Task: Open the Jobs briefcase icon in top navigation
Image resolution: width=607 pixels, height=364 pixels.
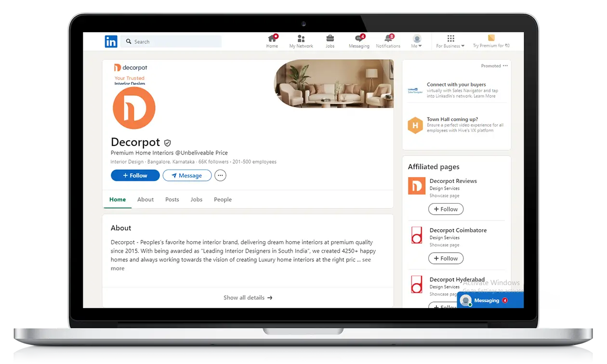Action: click(x=330, y=41)
